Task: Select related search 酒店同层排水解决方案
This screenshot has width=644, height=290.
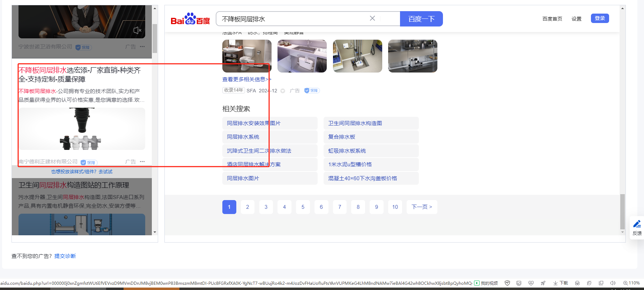Action: click(x=270, y=165)
